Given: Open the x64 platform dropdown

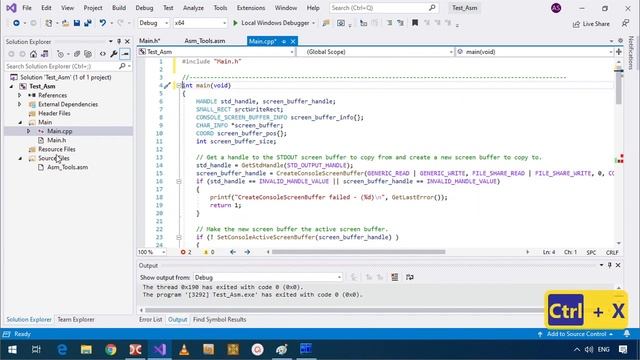Looking at the screenshot, I should click(200, 23).
